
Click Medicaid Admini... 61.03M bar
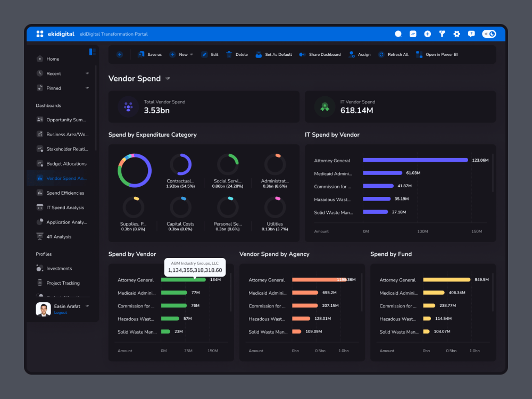pyautogui.click(x=383, y=173)
